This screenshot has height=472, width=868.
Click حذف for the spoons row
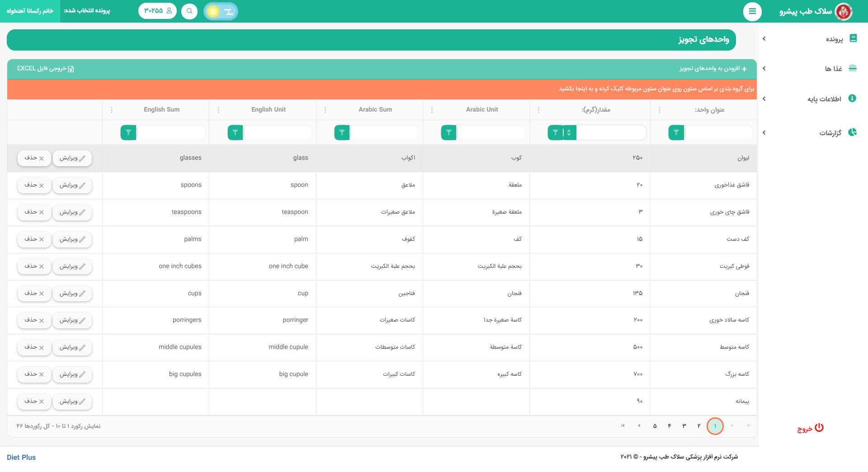pos(34,185)
